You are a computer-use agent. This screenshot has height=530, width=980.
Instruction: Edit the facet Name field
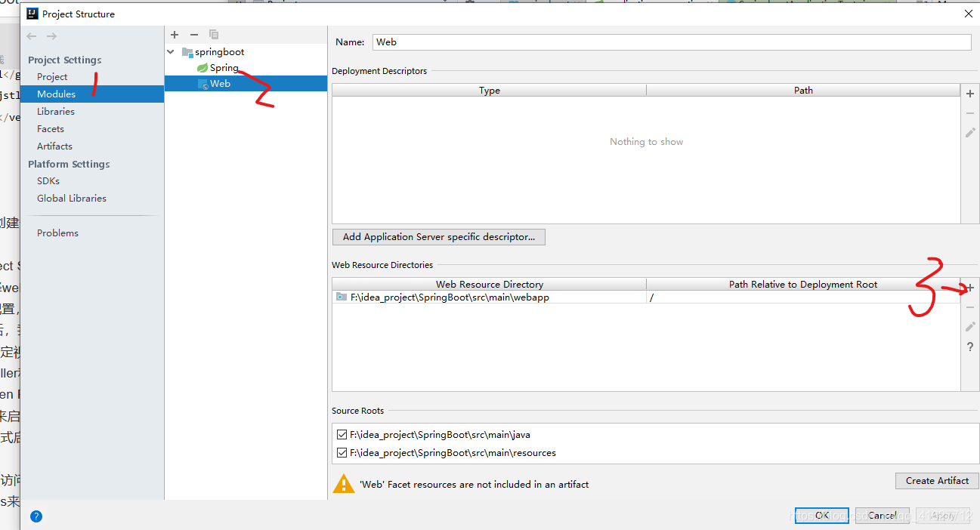(672, 42)
